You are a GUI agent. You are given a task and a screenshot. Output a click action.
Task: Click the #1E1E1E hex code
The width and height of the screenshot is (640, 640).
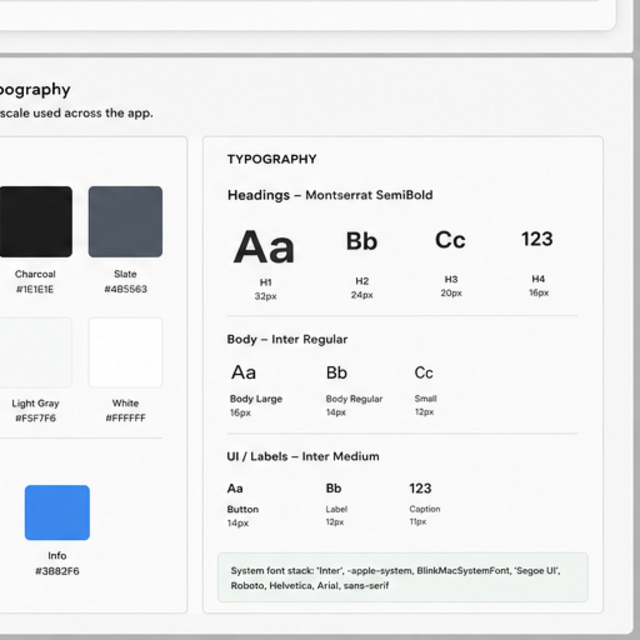coord(35,289)
